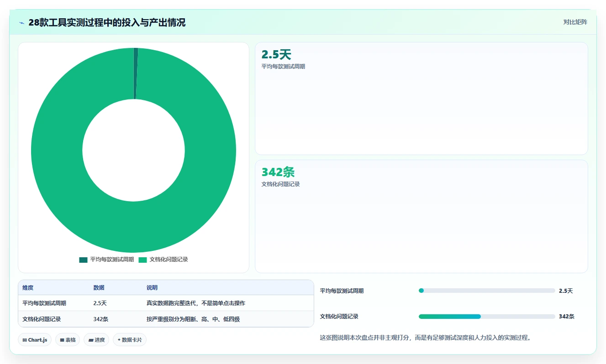Click table cell 2.5天
The height and width of the screenshot is (364, 606).
(x=100, y=303)
